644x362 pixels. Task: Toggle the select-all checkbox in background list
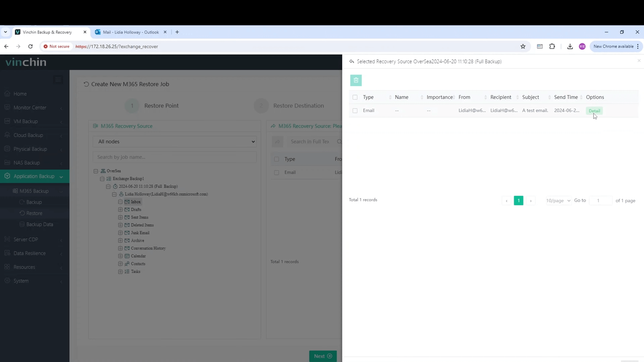(276, 159)
